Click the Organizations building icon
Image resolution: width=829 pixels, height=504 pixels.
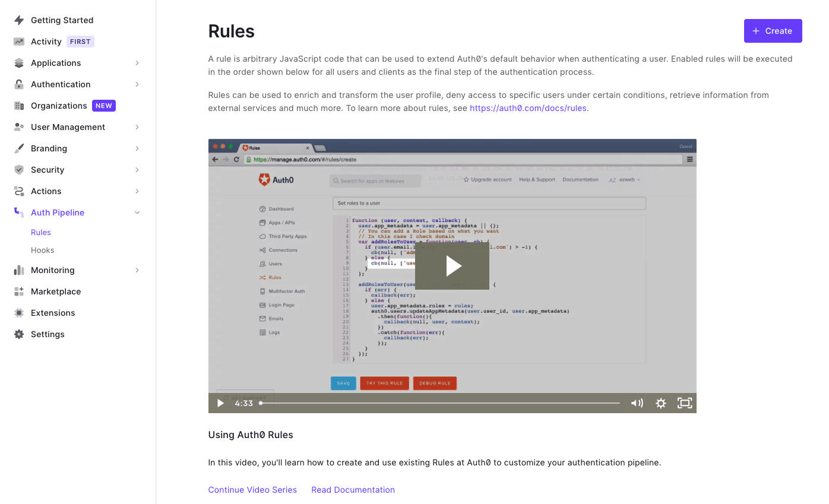pyautogui.click(x=19, y=106)
